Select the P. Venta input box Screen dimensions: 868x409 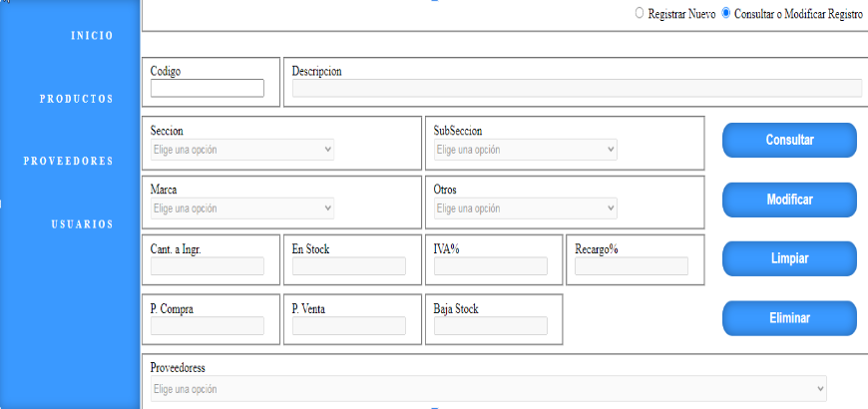pos(348,326)
